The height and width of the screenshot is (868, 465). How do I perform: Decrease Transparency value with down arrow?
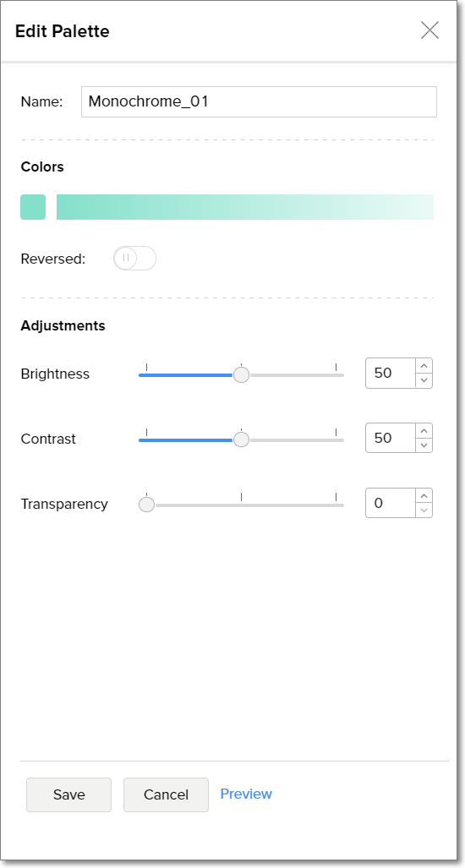pyautogui.click(x=424, y=510)
